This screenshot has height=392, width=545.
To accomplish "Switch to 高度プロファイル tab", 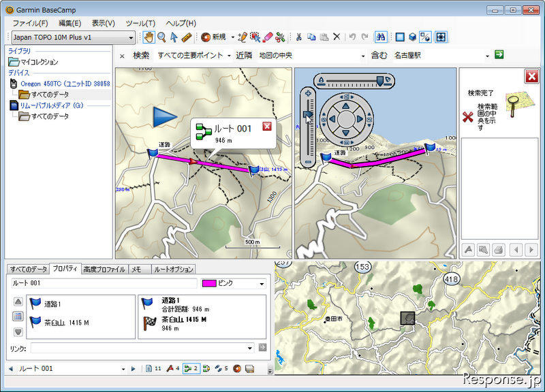I will pyautogui.click(x=104, y=269).
